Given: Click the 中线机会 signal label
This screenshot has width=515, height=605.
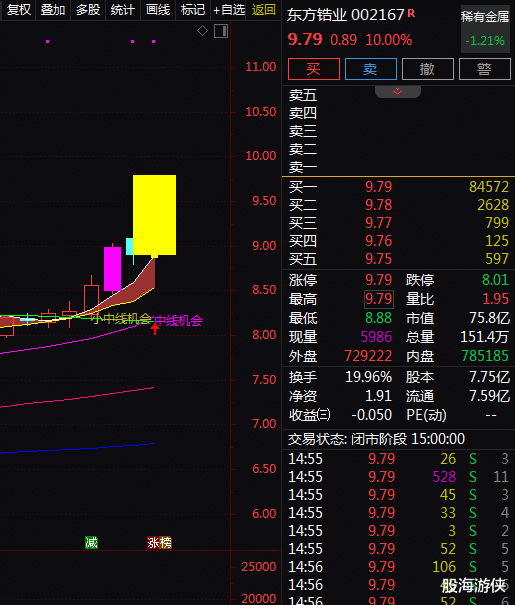Looking at the screenshot, I should point(178,321).
